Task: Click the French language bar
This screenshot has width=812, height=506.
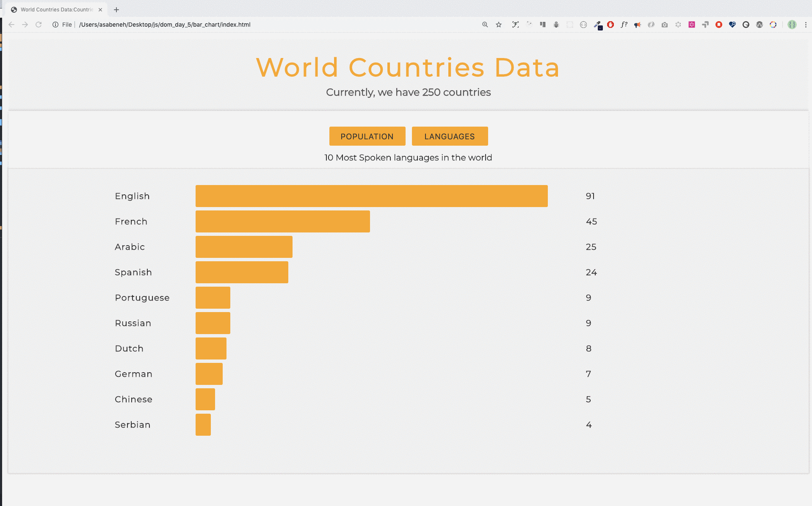Action: 282,221
